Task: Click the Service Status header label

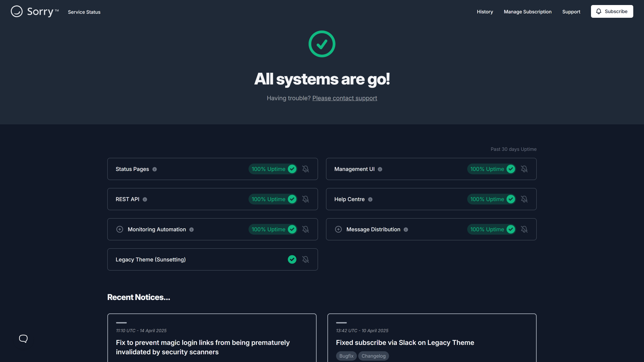Action: tap(84, 12)
